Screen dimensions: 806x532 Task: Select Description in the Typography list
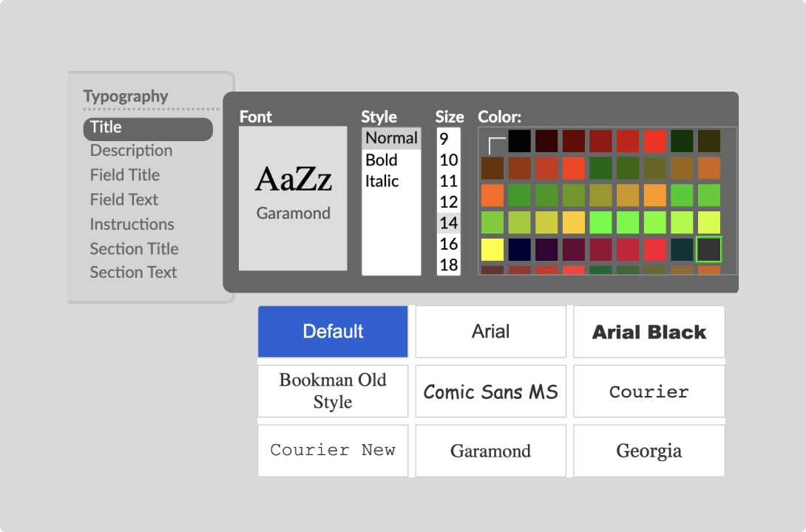pos(131,151)
